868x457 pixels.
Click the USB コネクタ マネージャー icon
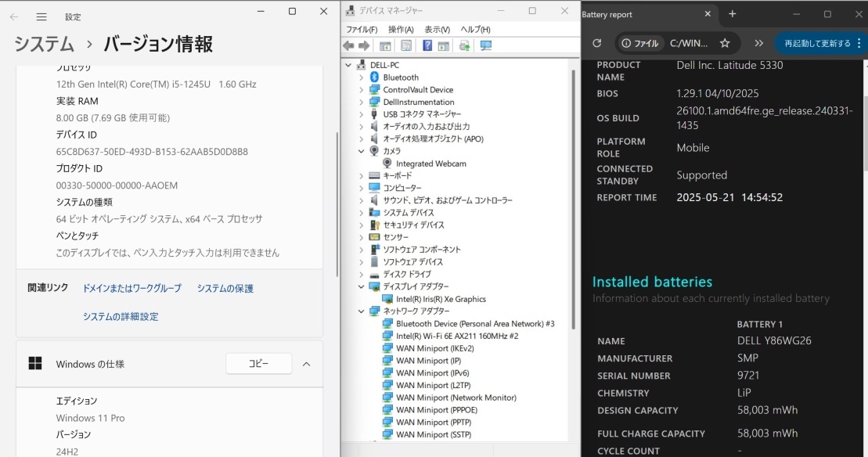click(374, 114)
